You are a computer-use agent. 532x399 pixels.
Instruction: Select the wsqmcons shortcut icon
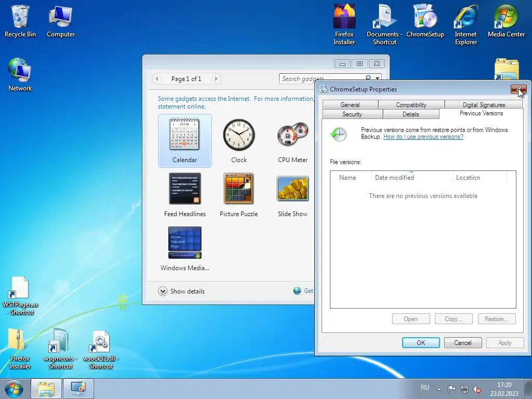pos(60,349)
